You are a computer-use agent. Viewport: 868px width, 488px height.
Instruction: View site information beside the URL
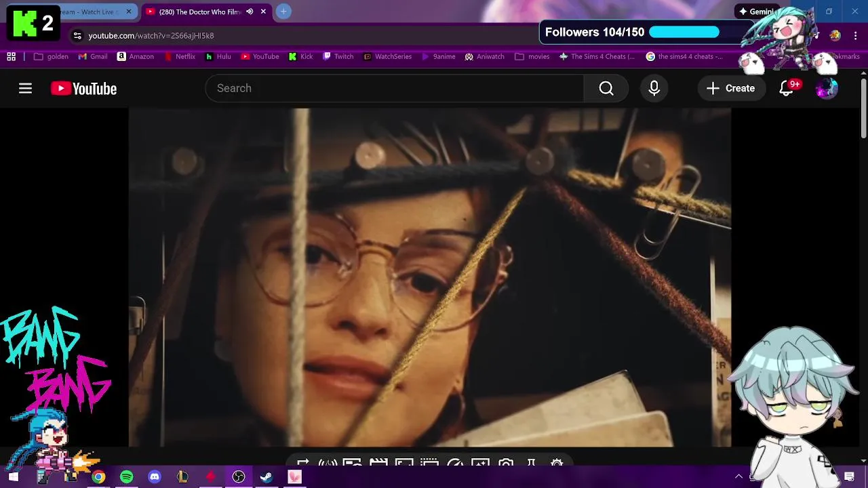tap(77, 35)
